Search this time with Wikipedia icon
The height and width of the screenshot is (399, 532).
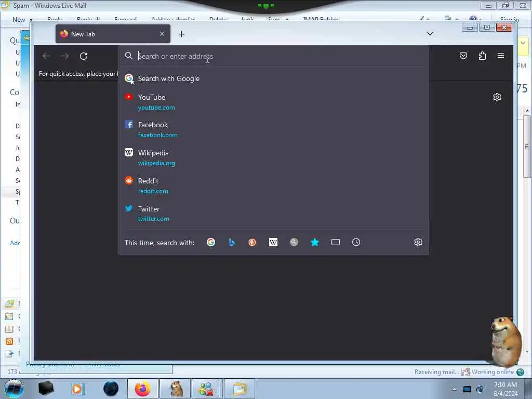tap(273, 242)
